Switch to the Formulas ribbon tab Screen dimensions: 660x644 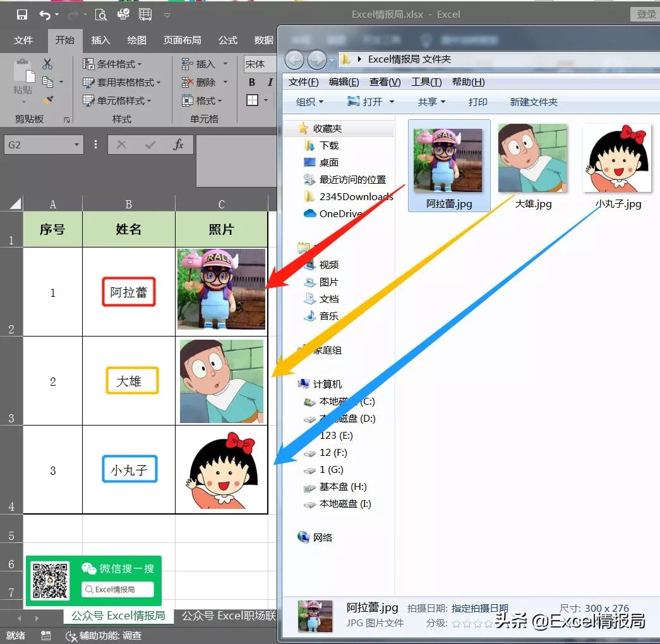coord(228,40)
